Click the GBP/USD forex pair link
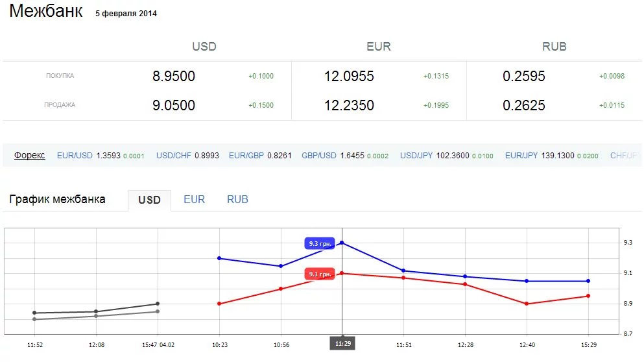 click(x=319, y=156)
